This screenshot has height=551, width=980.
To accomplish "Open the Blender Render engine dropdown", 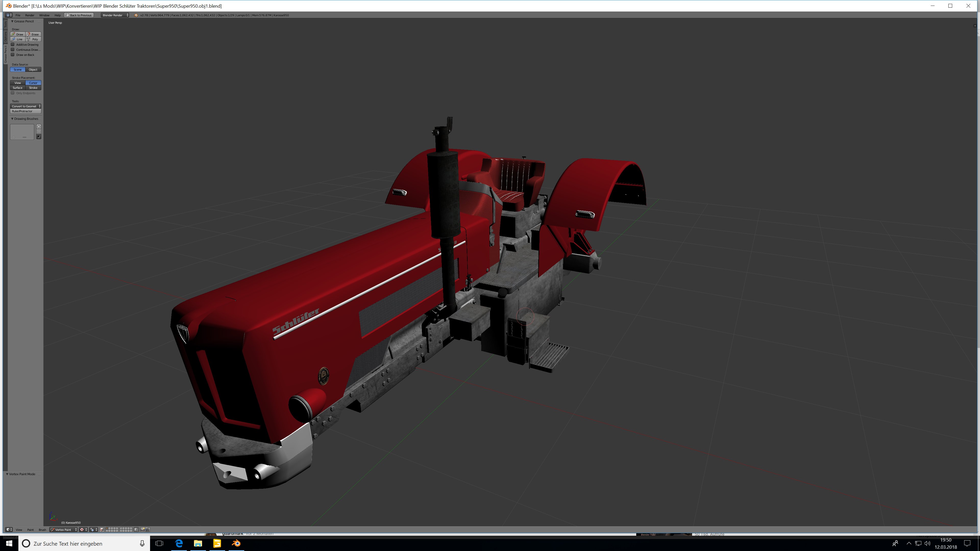I will point(115,15).
